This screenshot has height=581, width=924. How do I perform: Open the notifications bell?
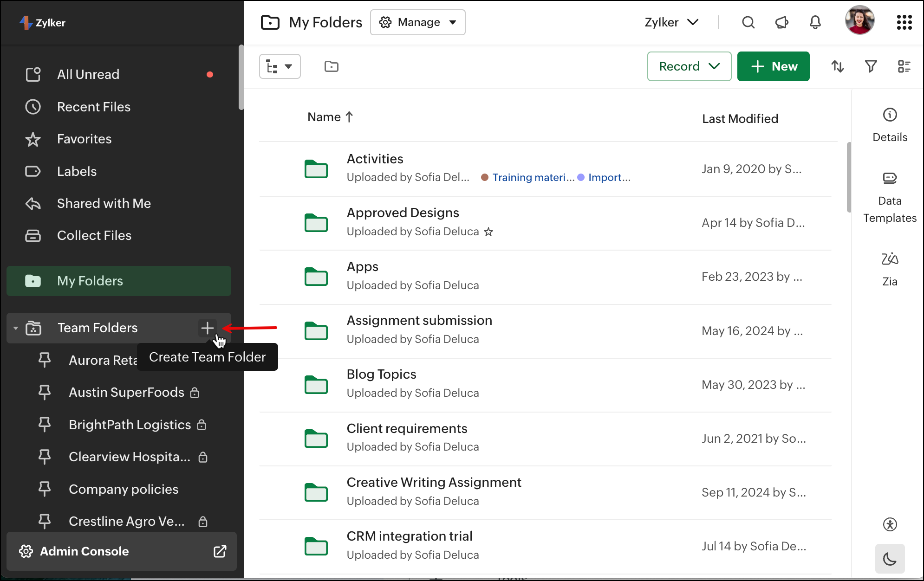coord(815,22)
